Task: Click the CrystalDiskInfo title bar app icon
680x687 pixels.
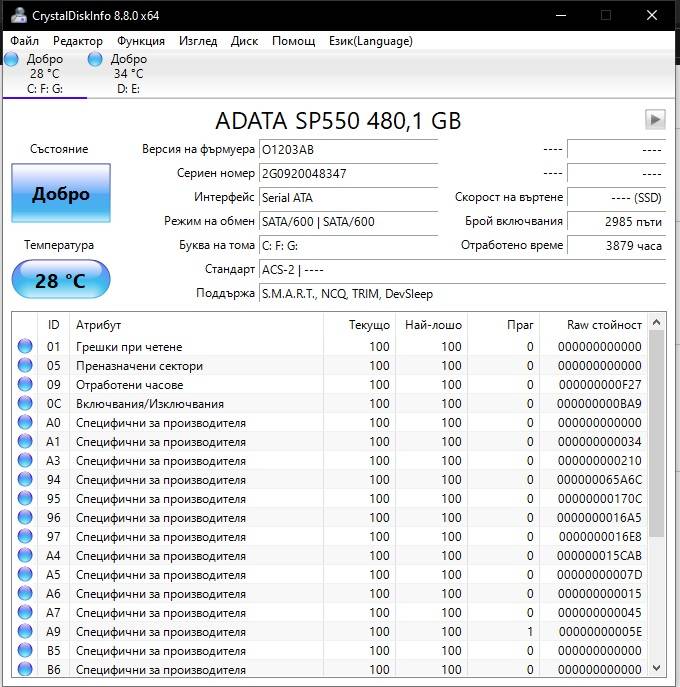Action: 18,15
